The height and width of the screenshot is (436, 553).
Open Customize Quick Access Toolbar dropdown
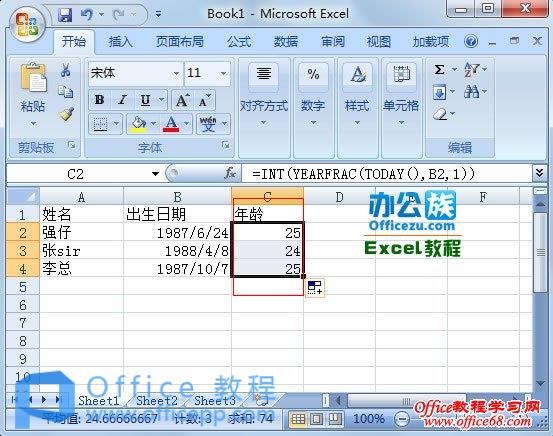pos(158,14)
